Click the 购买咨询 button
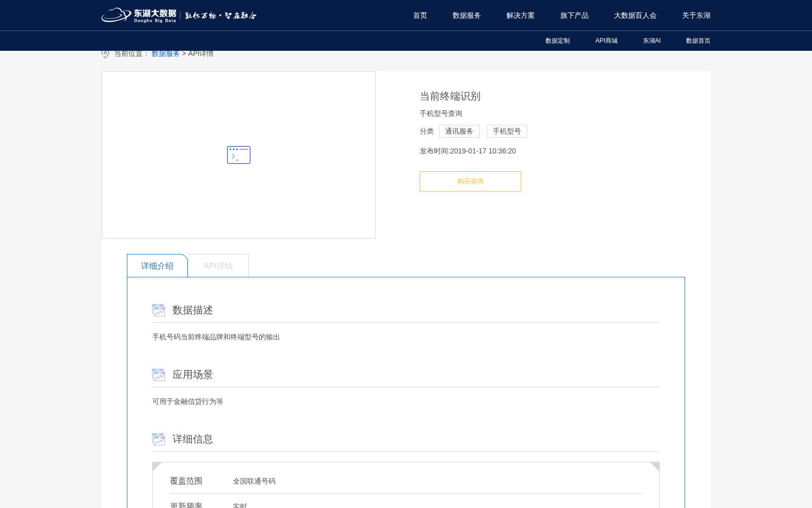812x508 pixels. coord(470,181)
